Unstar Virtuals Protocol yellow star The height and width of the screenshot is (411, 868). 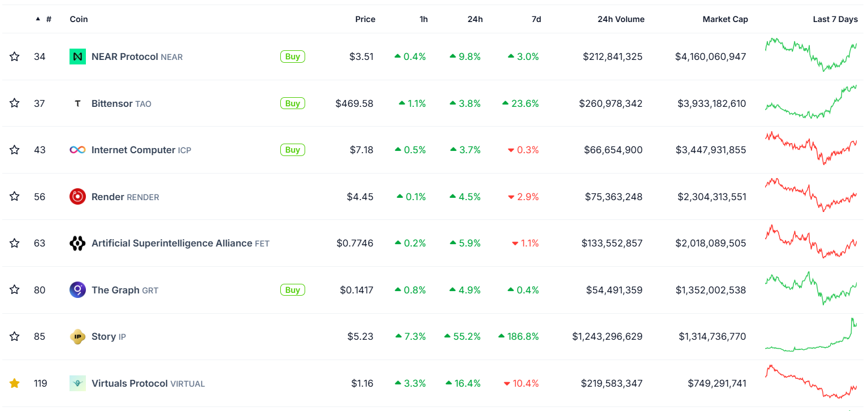point(15,383)
